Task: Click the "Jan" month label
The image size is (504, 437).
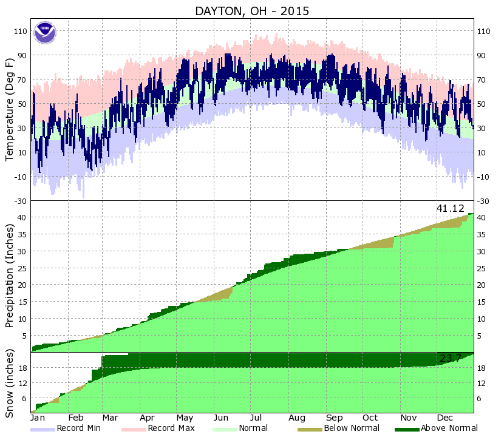Action: 38,418
